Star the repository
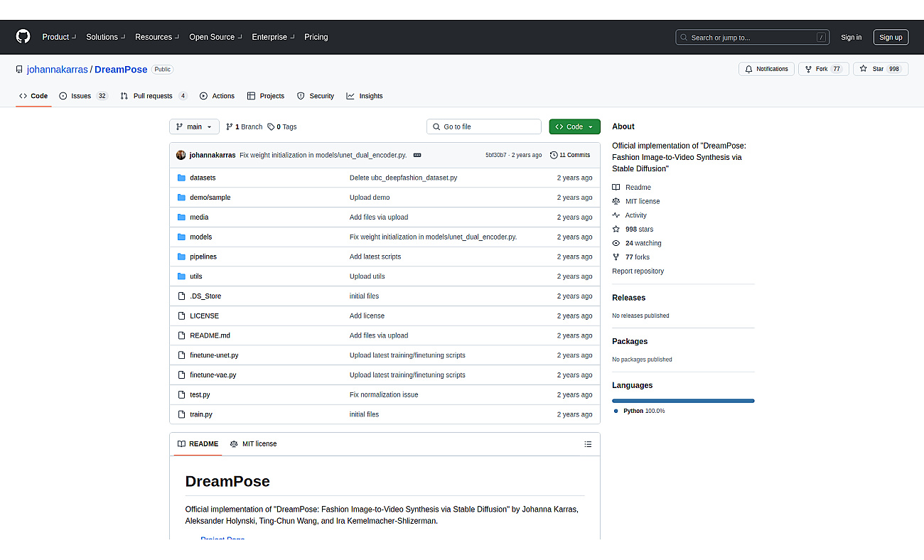Screen dimensions: 924x560 (x=881, y=69)
